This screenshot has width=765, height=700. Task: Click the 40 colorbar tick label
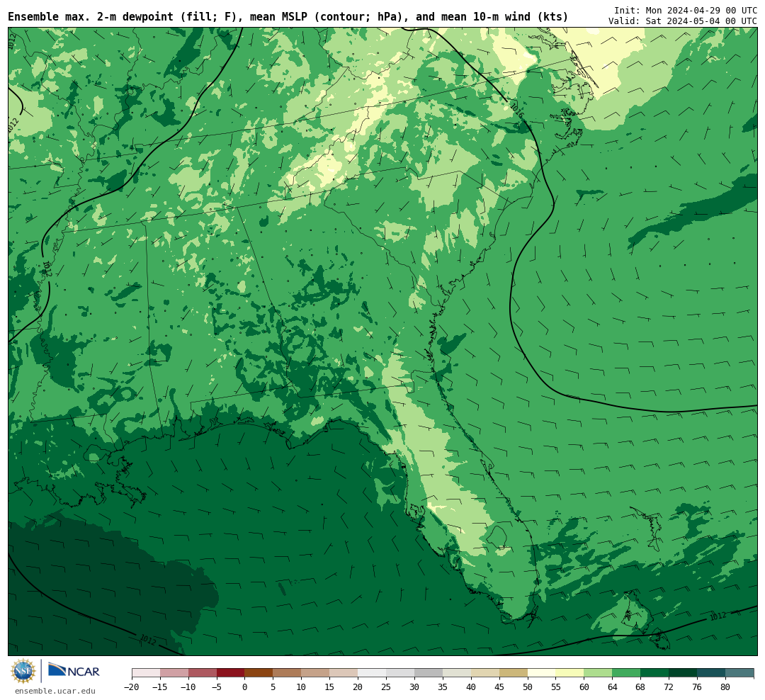[471, 687]
